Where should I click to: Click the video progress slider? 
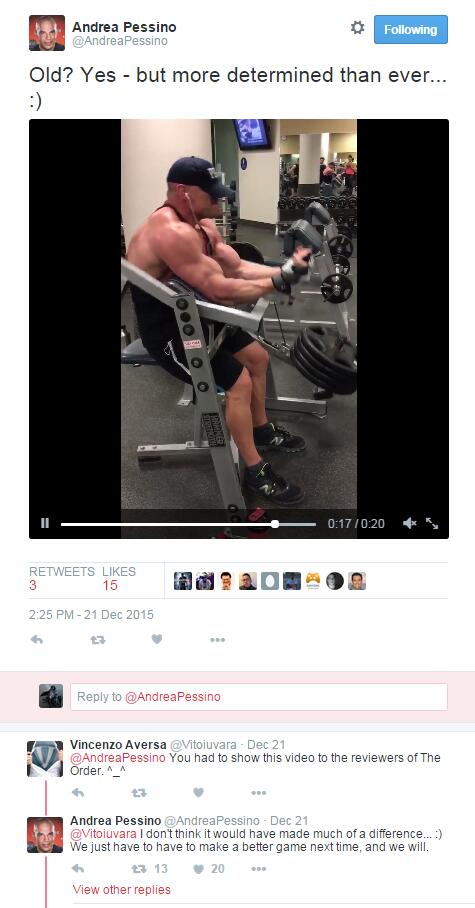188,524
